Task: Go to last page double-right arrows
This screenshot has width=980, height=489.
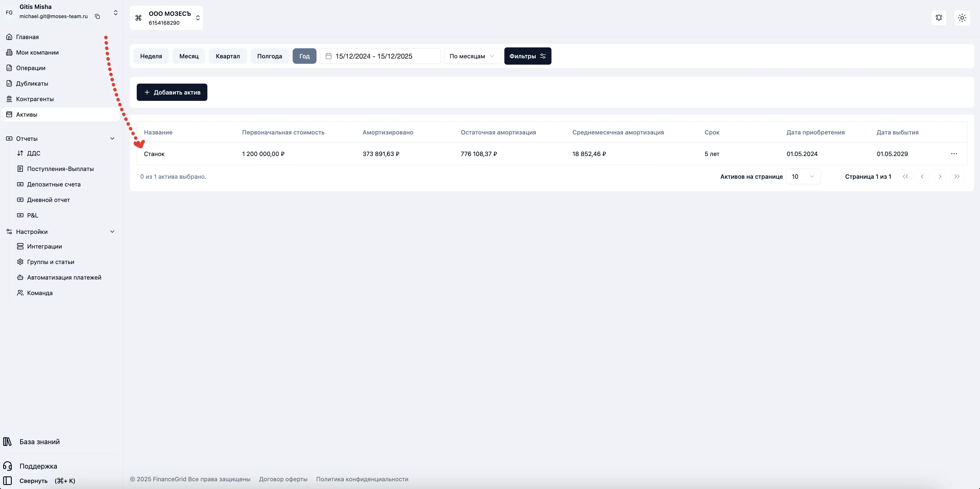Action: [x=957, y=177]
